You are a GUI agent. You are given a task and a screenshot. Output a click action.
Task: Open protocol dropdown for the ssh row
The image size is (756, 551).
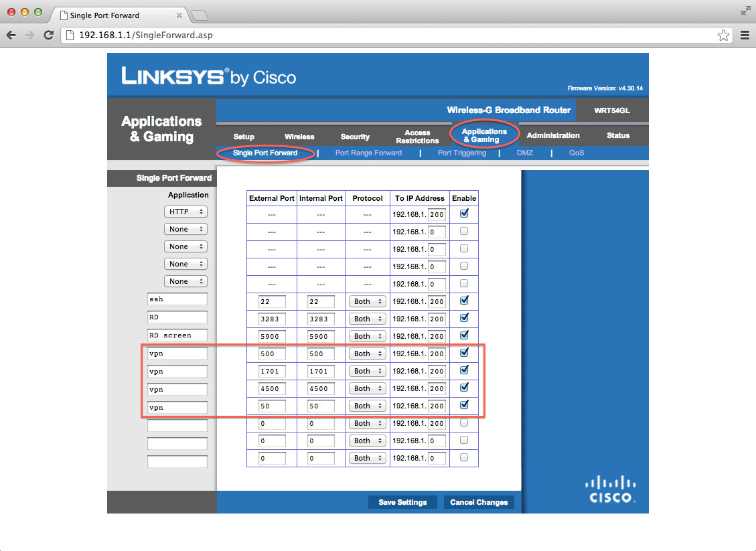(368, 302)
